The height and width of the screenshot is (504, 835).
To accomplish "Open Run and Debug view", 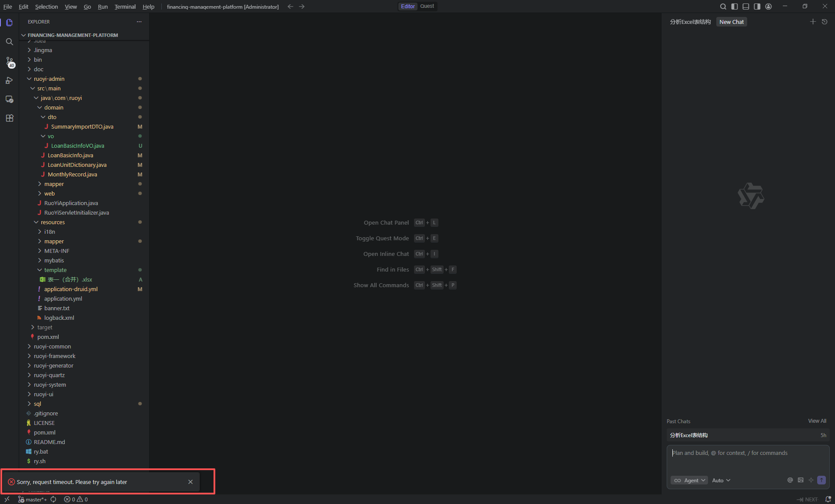I will coord(10,81).
